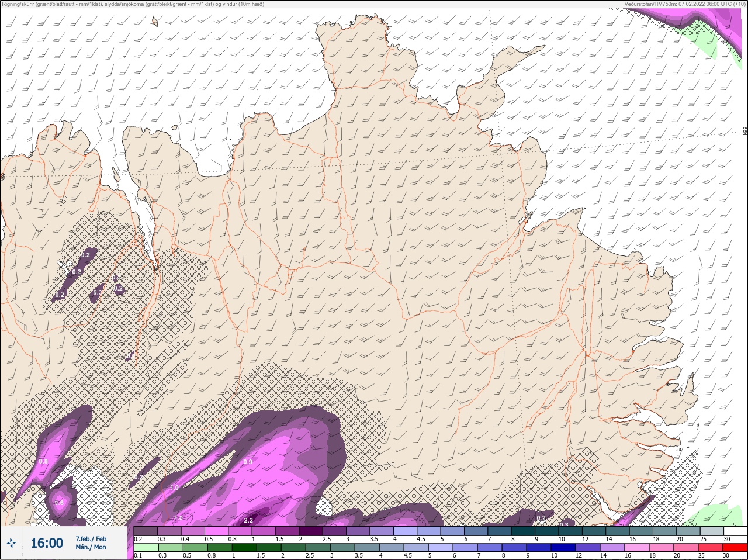
Task: Click the '7.feb./ Feb' date text
Action: [x=91, y=539]
